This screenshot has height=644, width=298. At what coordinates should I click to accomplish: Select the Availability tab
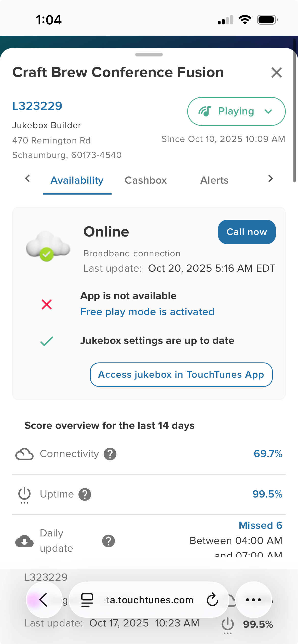(x=77, y=180)
